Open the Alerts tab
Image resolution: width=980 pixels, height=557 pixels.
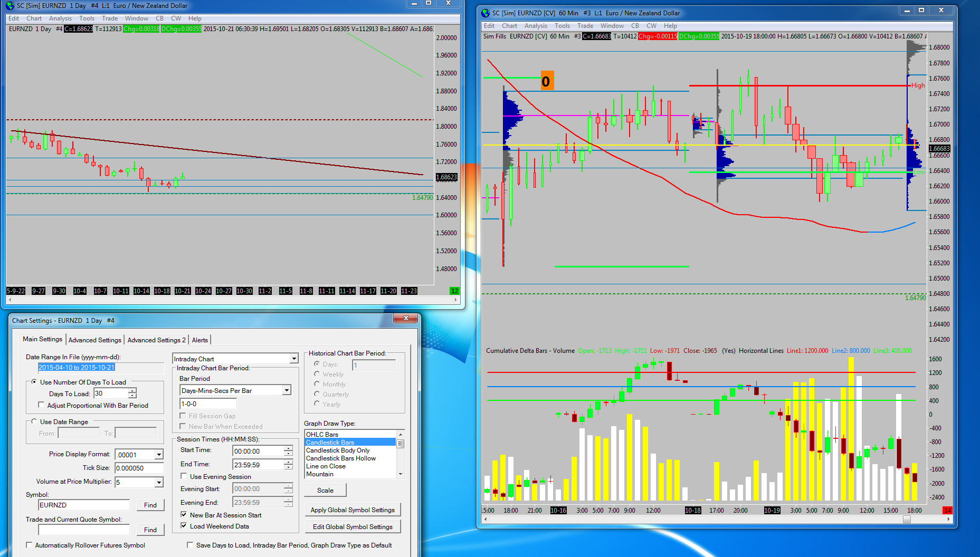click(x=200, y=340)
